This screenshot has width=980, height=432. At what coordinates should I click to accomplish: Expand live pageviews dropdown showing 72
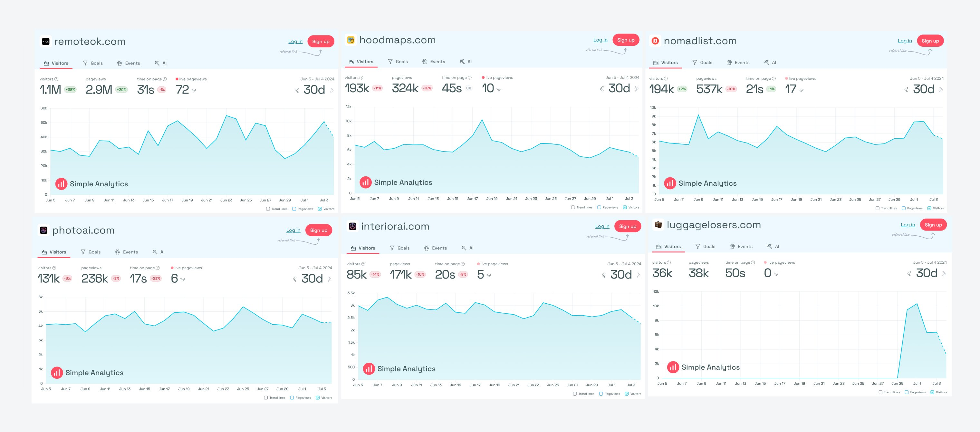[x=194, y=91]
